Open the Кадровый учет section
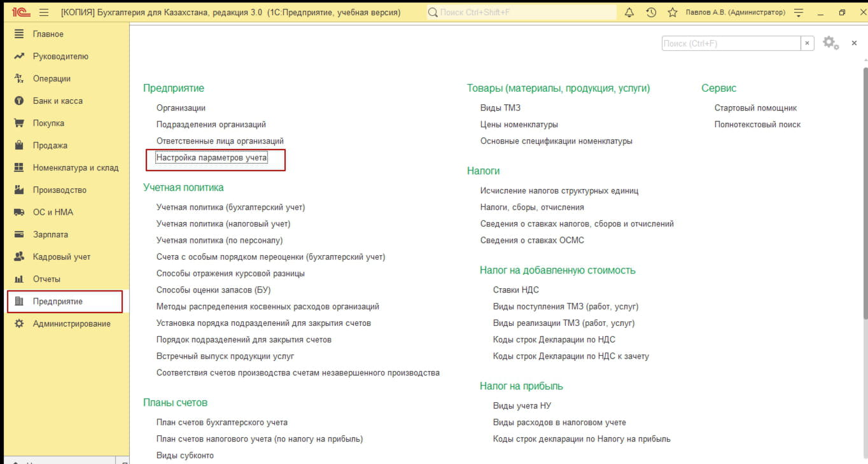Screen dimensions: 868x464 tap(61, 257)
